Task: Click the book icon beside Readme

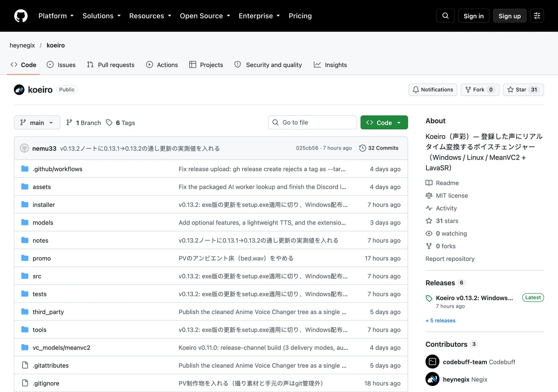Action: click(429, 183)
